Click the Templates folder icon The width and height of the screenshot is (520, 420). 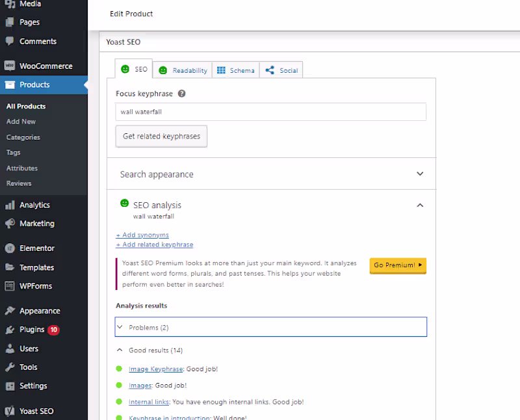coord(10,267)
